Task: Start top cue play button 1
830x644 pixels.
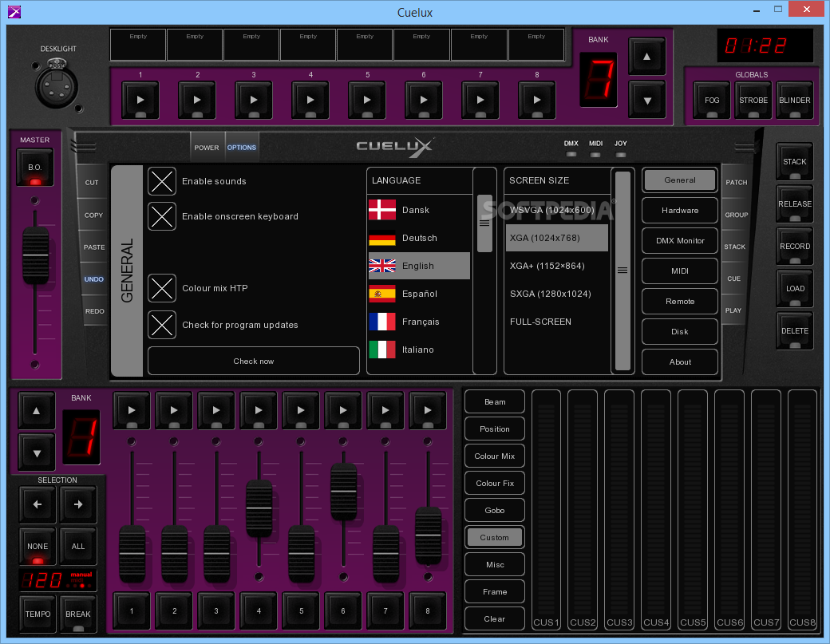Action: (140, 100)
